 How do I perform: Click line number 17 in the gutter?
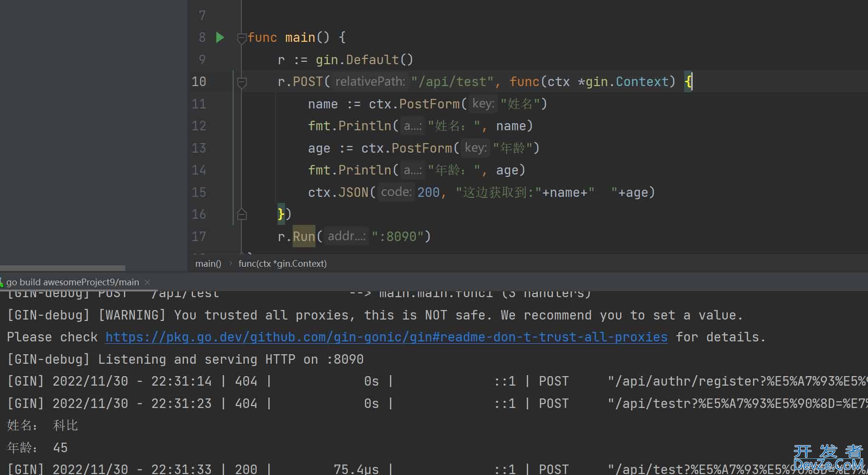(x=199, y=237)
